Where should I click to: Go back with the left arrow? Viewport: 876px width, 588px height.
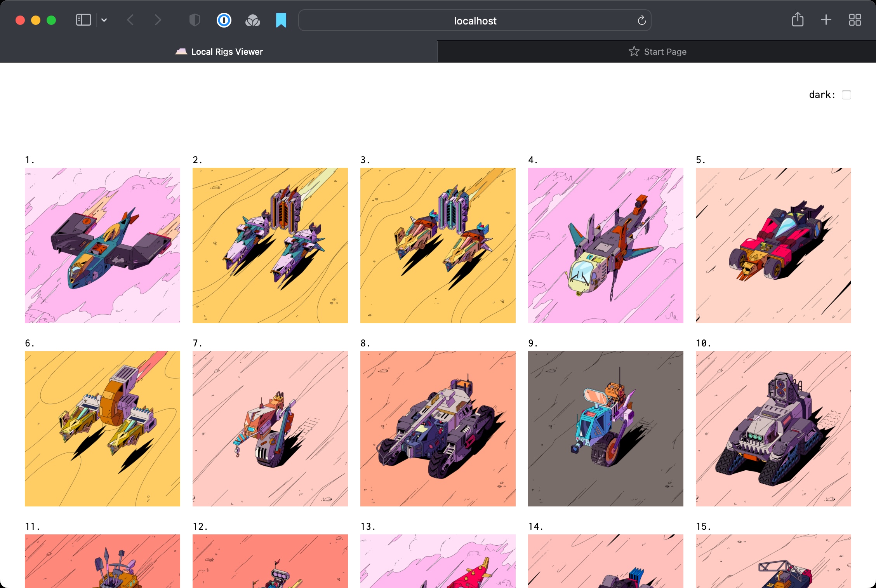pos(130,20)
